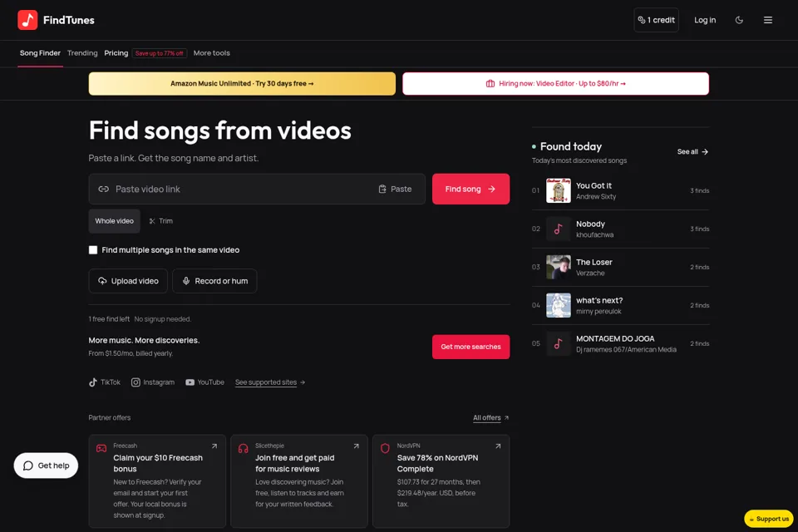Open song title MONTAGEM DO JOGA
The image size is (798, 532).
[x=615, y=338]
